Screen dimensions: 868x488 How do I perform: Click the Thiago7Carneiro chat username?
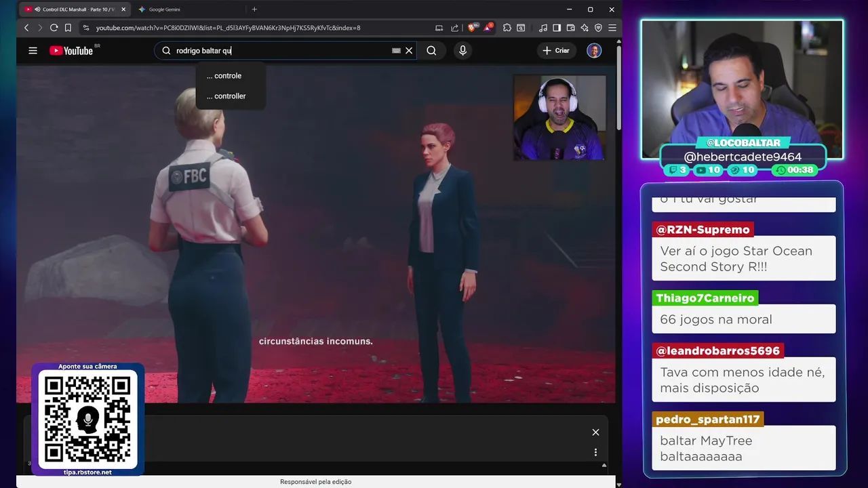(x=705, y=298)
